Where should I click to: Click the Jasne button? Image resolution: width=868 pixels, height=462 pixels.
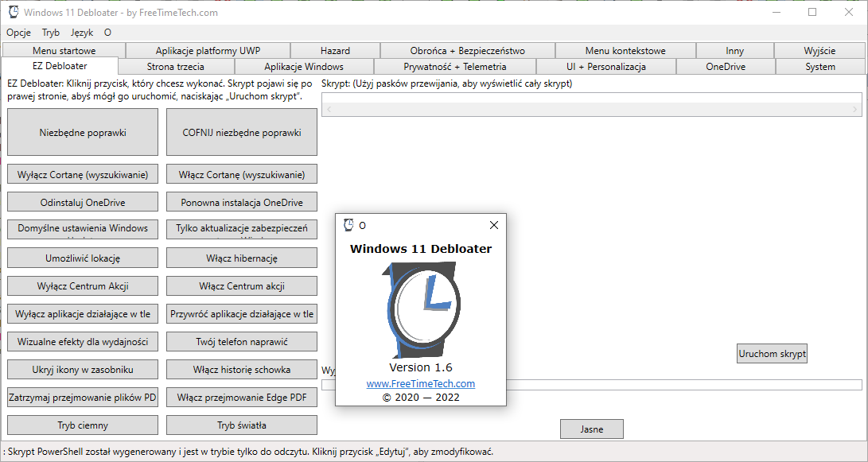tap(592, 429)
